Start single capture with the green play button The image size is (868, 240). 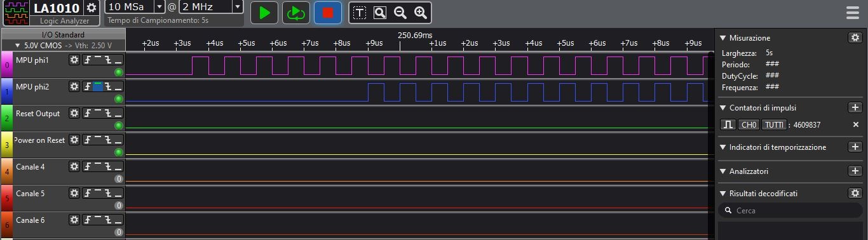click(264, 13)
